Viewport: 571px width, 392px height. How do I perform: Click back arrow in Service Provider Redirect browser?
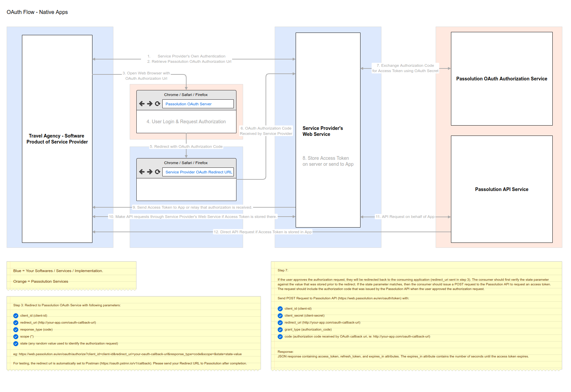coord(142,172)
